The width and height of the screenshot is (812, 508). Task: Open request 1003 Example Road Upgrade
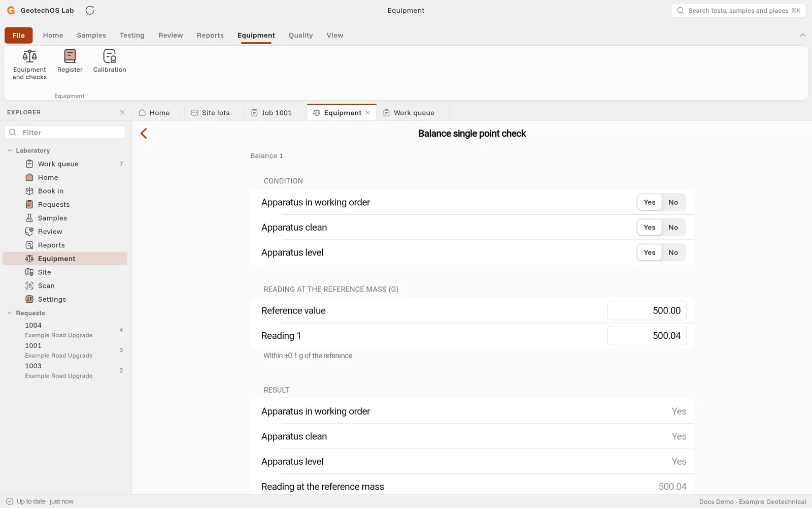point(65,371)
